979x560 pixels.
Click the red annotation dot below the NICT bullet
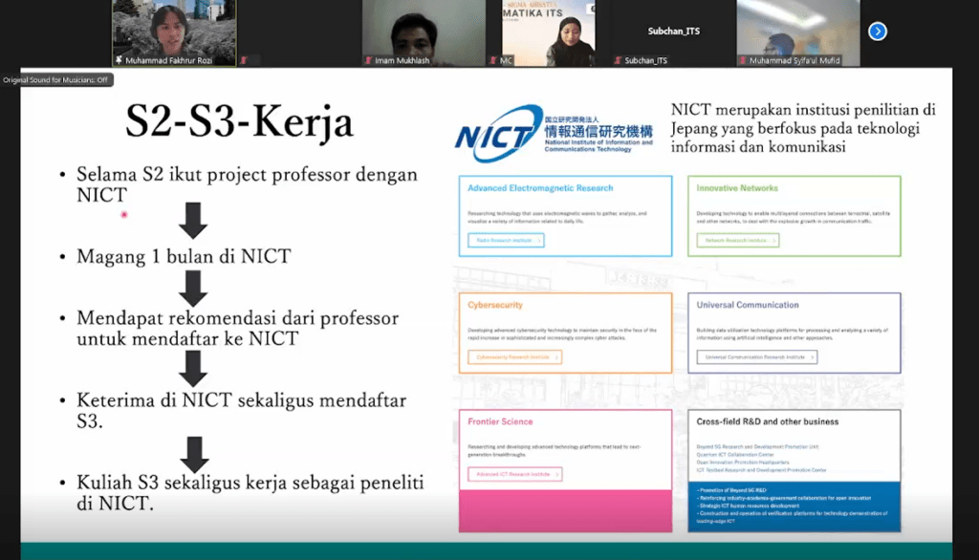click(x=124, y=215)
